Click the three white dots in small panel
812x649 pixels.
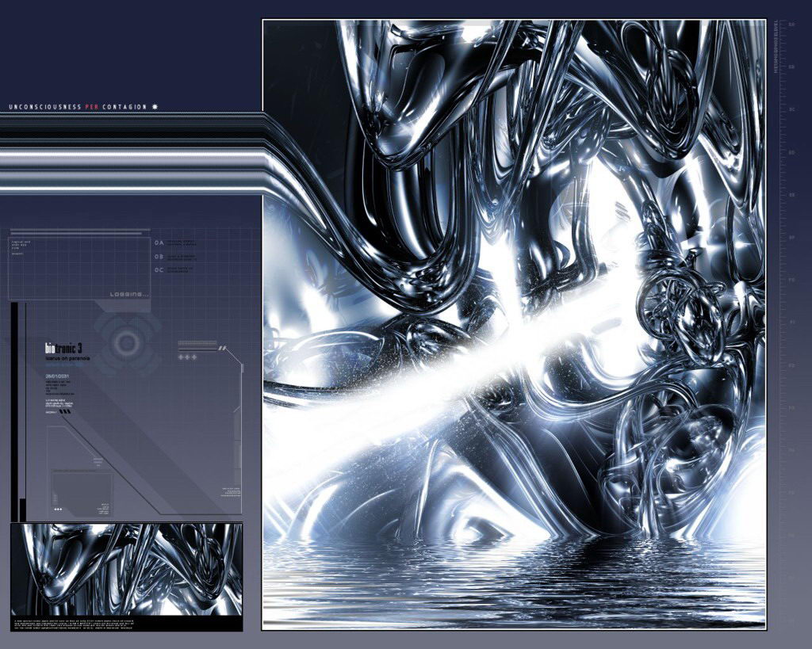tap(58, 508)
